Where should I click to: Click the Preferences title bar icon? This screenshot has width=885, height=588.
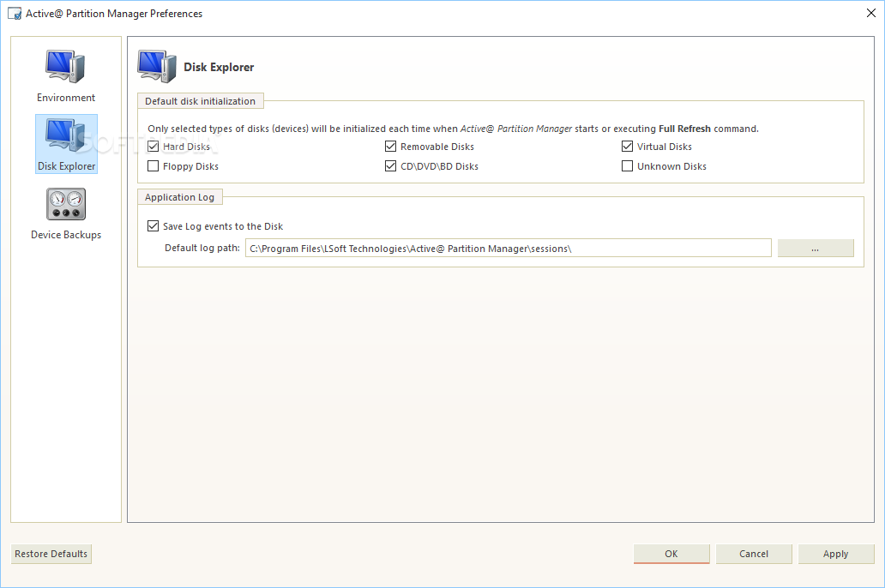coord(15,14)
